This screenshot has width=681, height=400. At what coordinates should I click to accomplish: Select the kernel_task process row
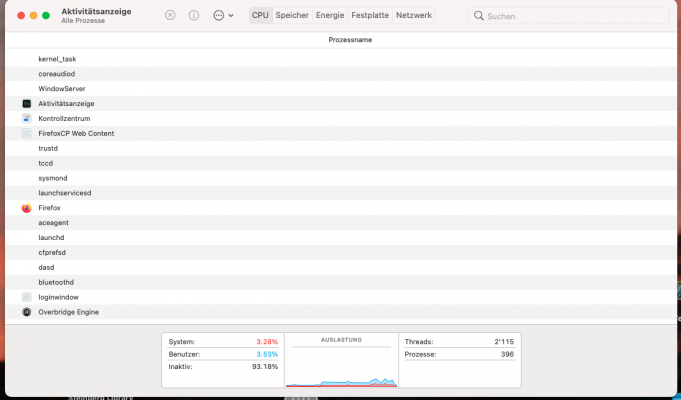(341, 59)
